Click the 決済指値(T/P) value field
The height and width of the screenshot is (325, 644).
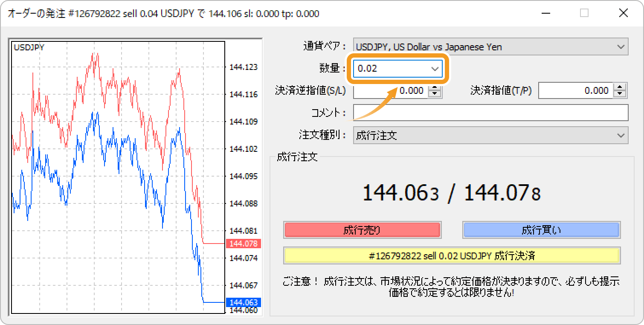coord(575,90)
